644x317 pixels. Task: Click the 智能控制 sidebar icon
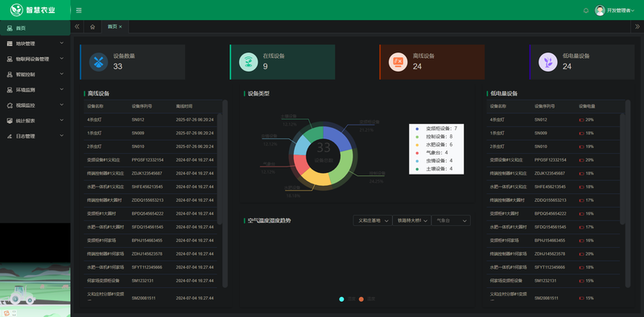(10, 74)
